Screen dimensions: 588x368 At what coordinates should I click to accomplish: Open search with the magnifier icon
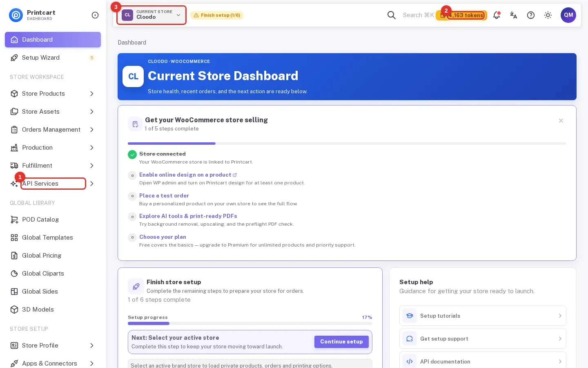coord(391,15)
